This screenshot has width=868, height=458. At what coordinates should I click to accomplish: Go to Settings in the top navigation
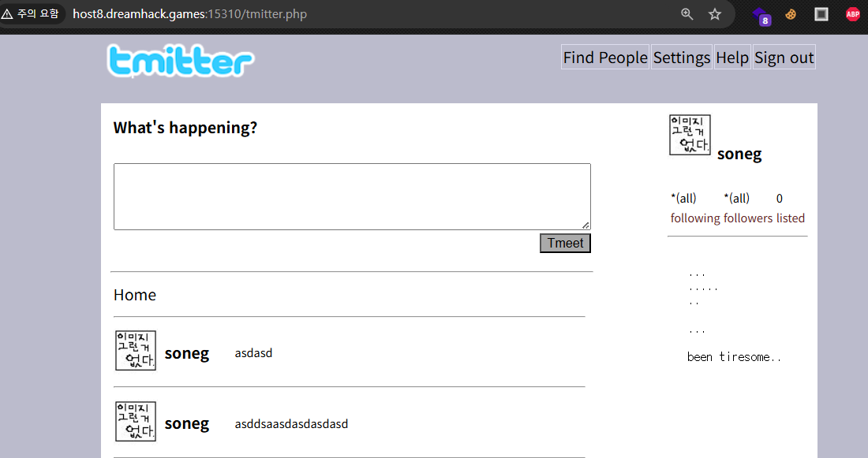coord(682,58)
